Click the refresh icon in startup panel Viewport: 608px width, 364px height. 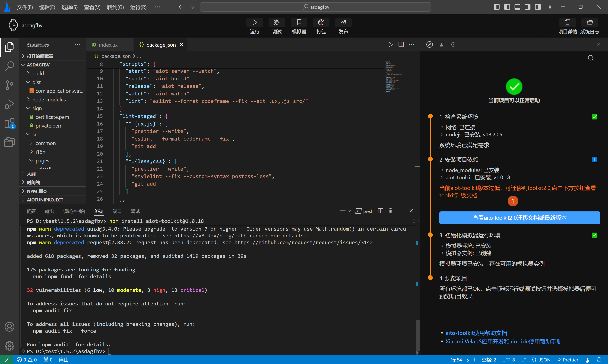(x=591, y=58)
